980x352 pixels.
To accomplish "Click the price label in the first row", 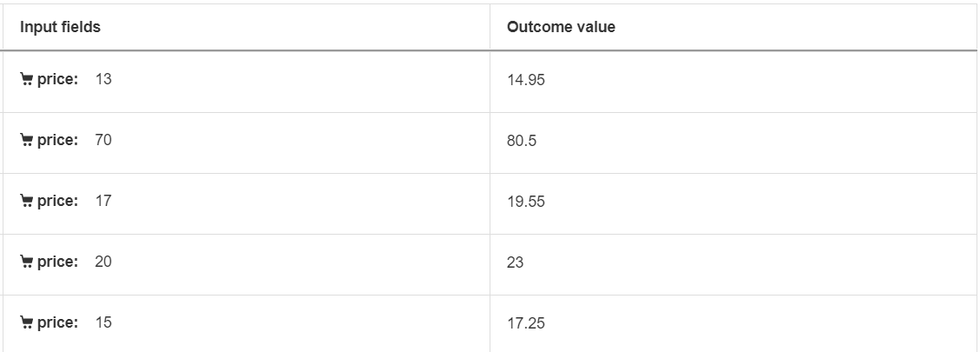I will (x=57, y=80).
